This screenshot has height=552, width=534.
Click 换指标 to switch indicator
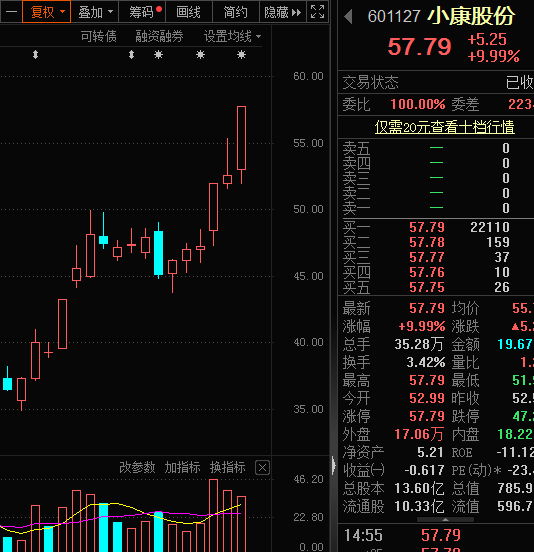(x=227, y=468)
